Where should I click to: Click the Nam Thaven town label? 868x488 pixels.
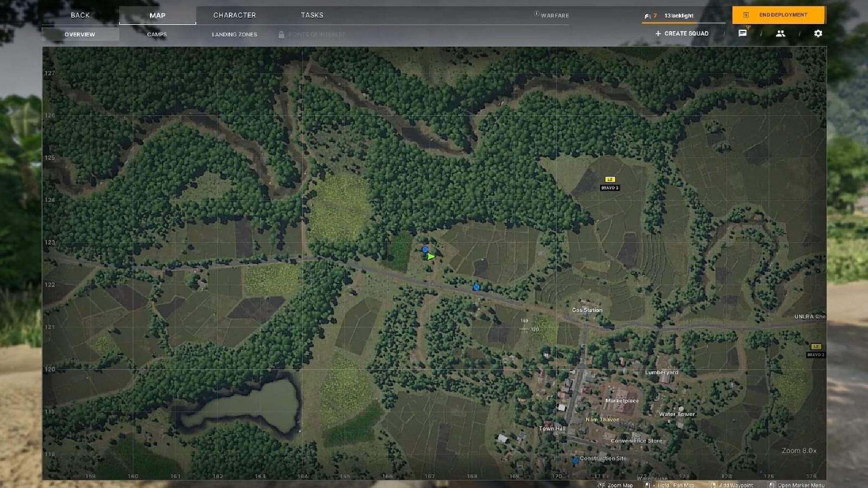(602, 419)
